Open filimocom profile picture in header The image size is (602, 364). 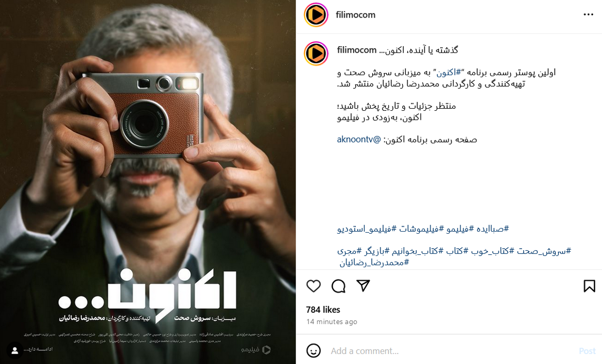[x=316, y=15]
